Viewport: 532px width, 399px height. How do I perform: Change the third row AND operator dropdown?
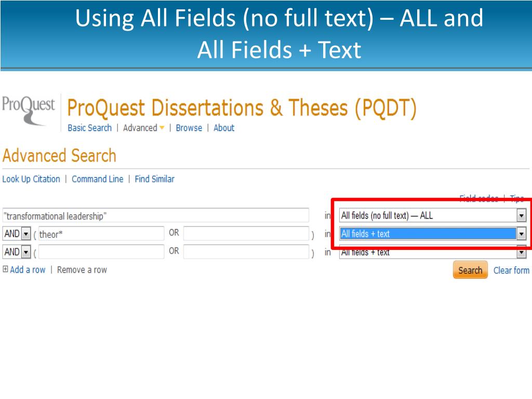click(17, 252)
